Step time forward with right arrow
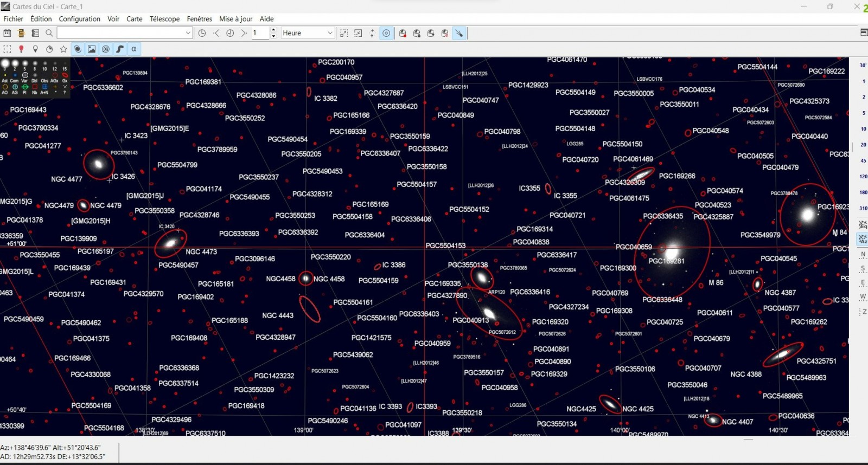This screenshot has width=868, height=465. 244,33
